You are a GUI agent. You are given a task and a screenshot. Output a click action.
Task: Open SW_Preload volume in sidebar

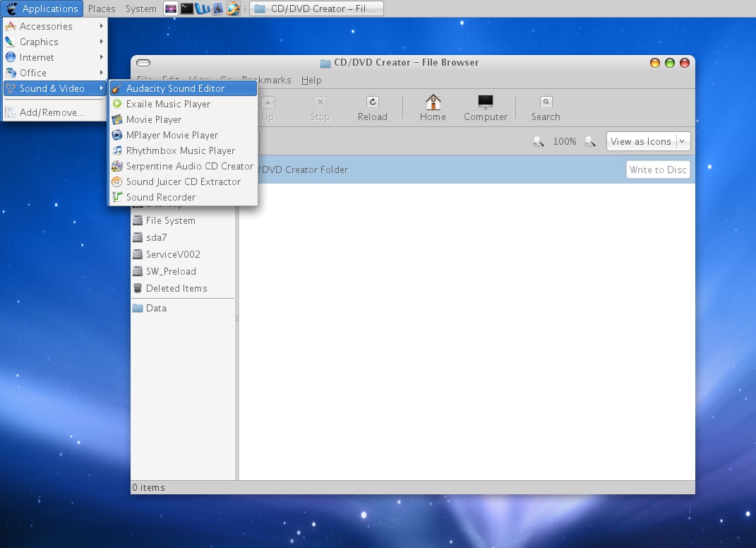click(x=184, y=271)
